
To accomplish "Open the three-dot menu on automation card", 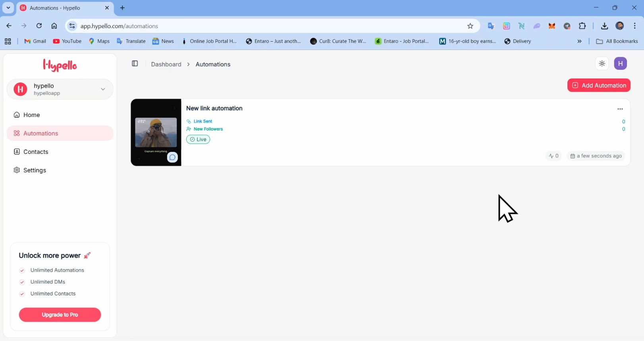I will pyautogui.click(x=620, y=109).
